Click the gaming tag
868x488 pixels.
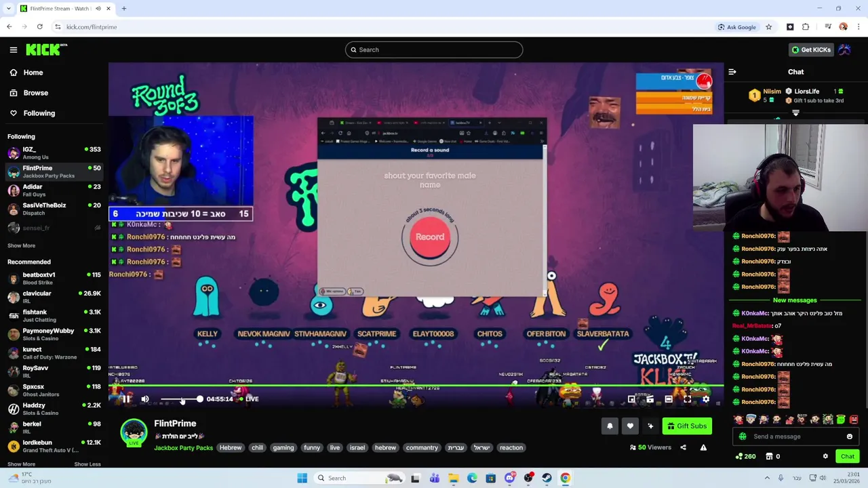pyautogui.click(x=283, y=447)
